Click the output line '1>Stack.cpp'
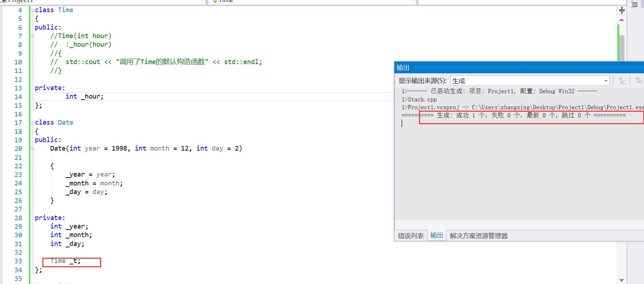The height and width of the screenshot is (284, 644). tap(419, 100)
